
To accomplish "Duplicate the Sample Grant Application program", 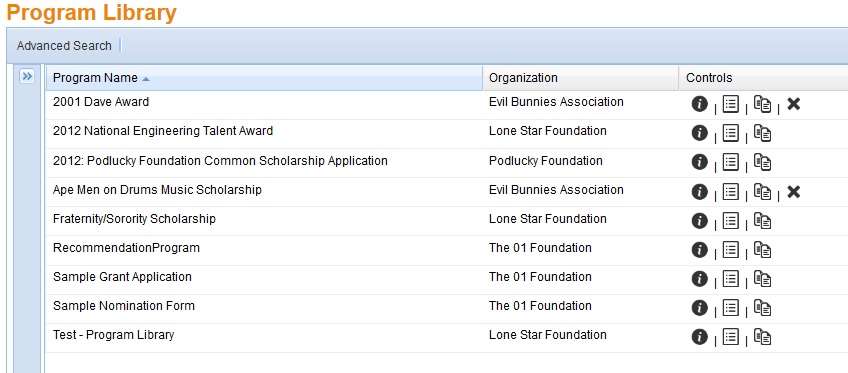I will click(x=762, y=279).
